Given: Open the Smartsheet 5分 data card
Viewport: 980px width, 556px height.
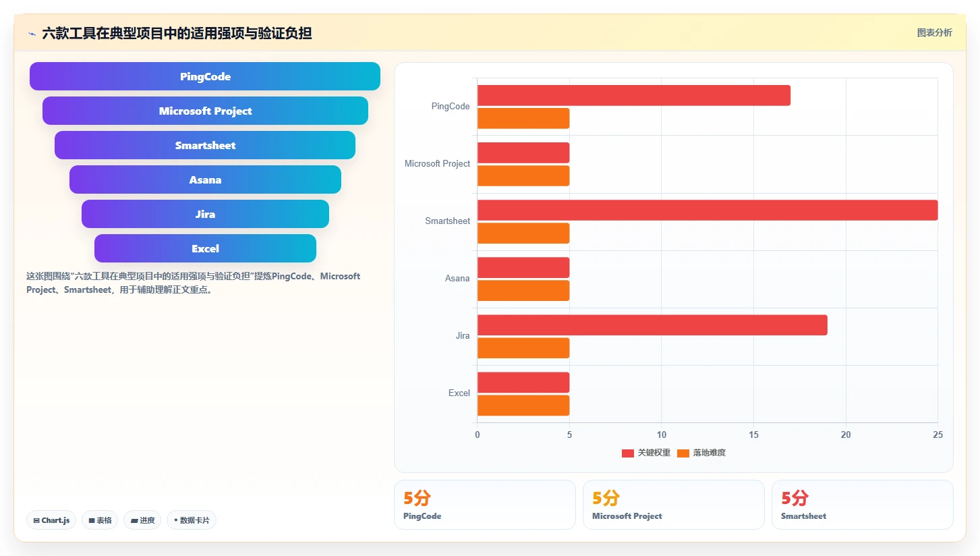Looking at the screenshot, I should (863, 505).
